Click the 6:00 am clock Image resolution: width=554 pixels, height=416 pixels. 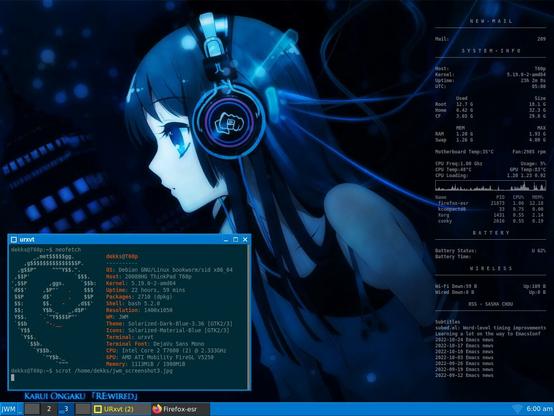[539, 409]
